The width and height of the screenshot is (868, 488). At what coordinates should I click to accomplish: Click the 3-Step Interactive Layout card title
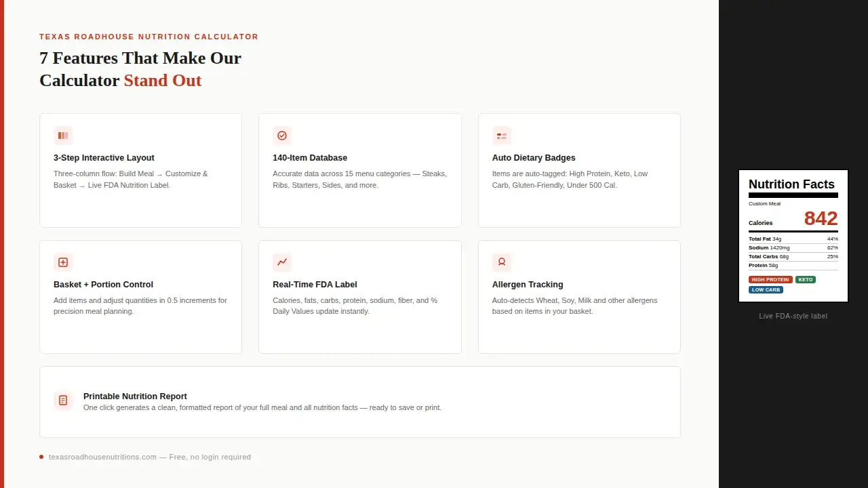[x=104, y=158]
